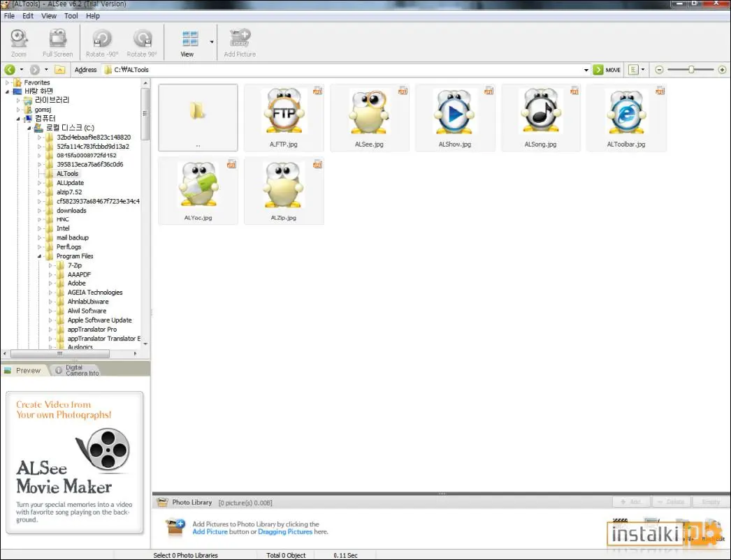Viewport: 731px width, 560px height.
Task: Go back with the green arrow
Action: click(x=10, y=70)
